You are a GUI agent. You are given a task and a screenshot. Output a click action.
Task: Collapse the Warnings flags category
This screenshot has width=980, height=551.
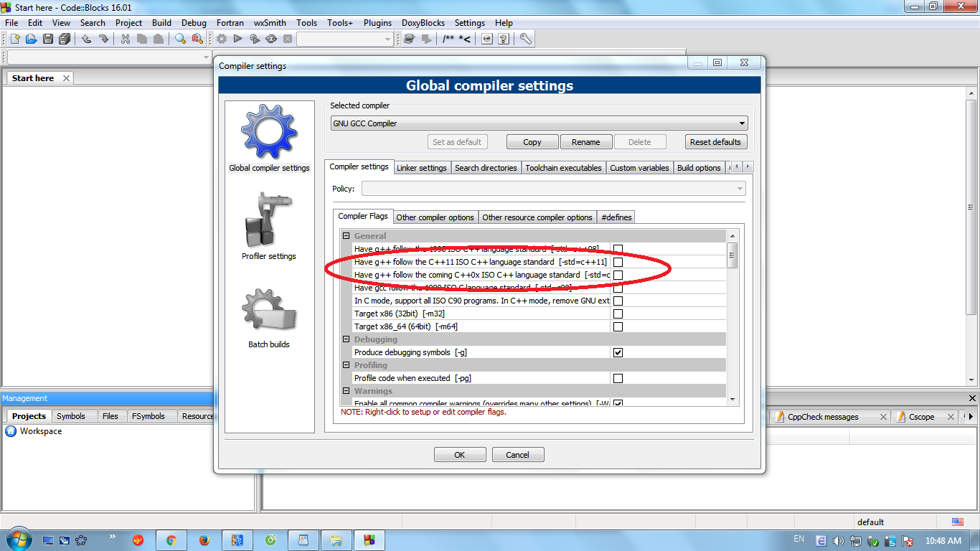point(347,391)
